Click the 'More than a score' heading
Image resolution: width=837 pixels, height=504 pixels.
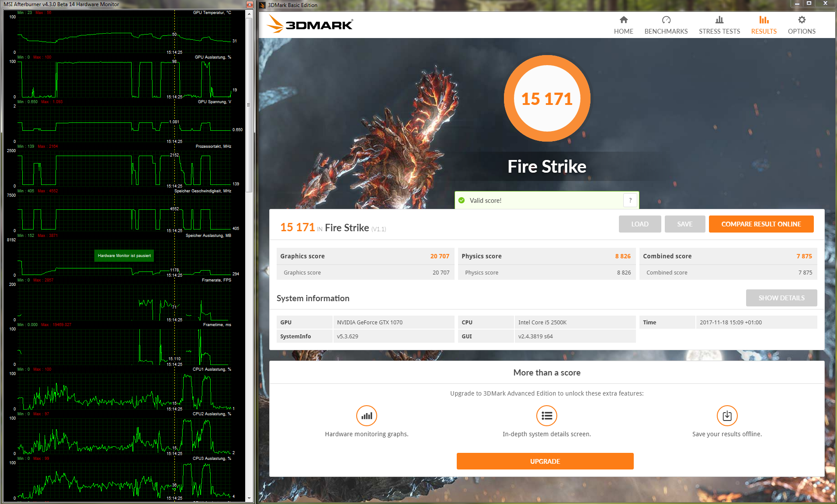[547, 372]
